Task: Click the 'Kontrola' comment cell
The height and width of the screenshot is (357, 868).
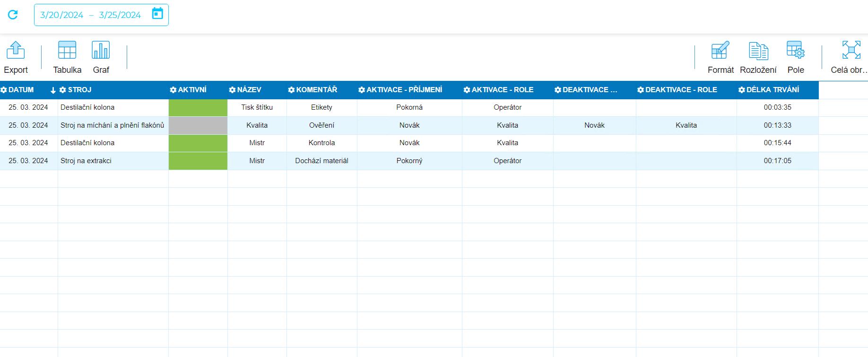Action: coord(321,143)
